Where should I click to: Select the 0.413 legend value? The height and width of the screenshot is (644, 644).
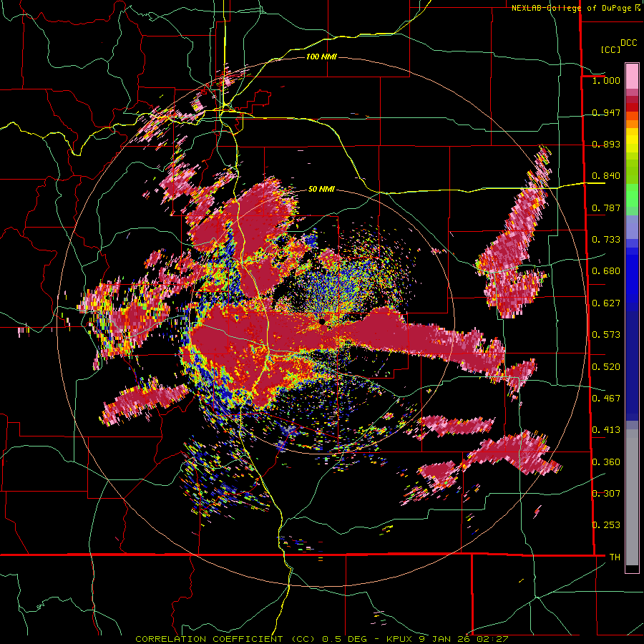(x=606, y=430)
